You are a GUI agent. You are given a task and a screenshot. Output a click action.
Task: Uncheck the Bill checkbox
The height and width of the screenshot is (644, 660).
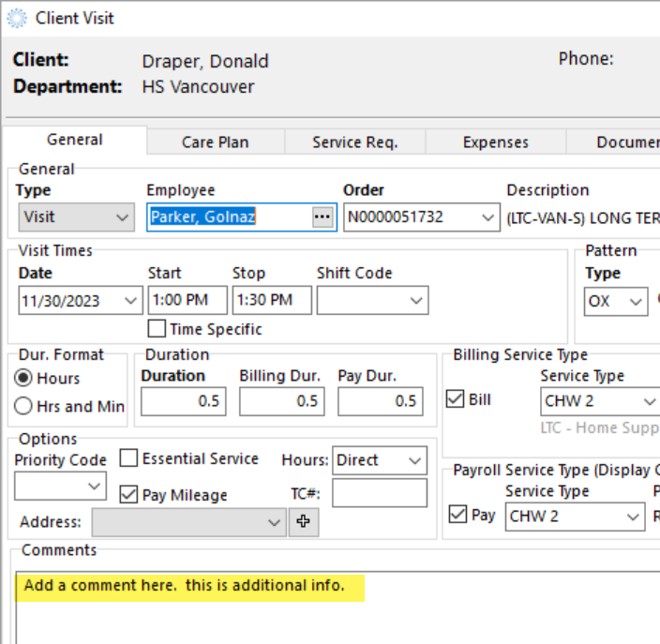click(x=455, y=399)
